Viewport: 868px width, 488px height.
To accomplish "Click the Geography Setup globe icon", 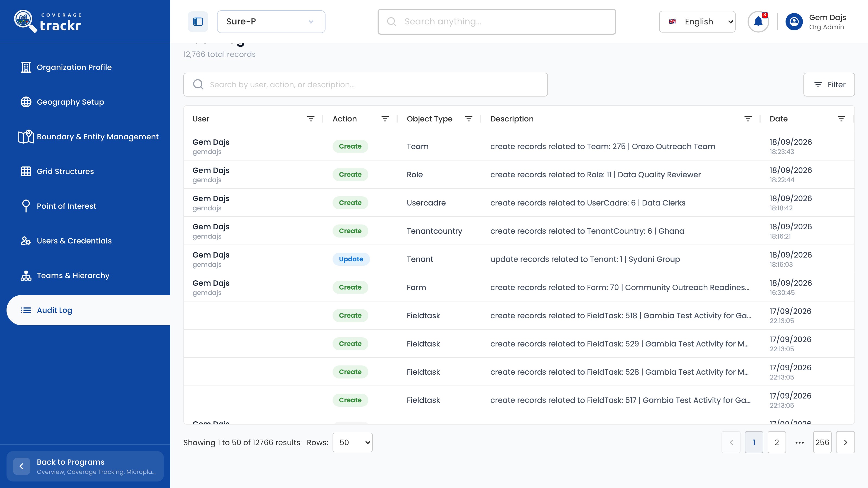I will coord(26,102).
